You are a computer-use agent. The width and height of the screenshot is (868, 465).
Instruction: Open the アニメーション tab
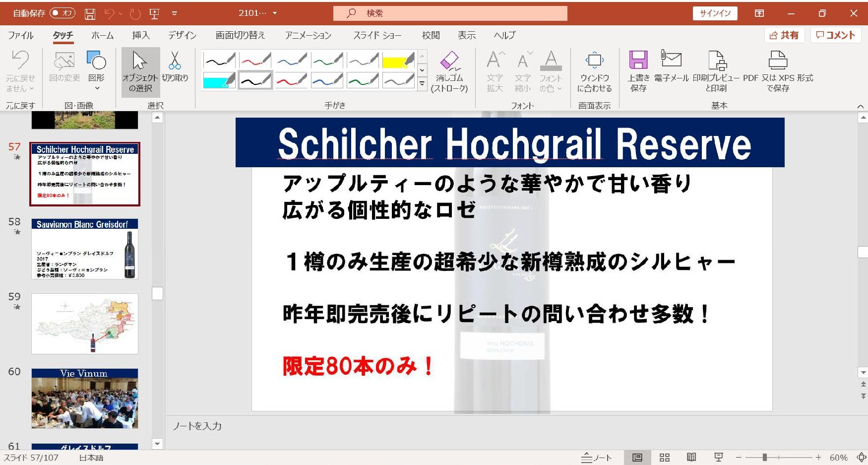[x=308, y=35]
